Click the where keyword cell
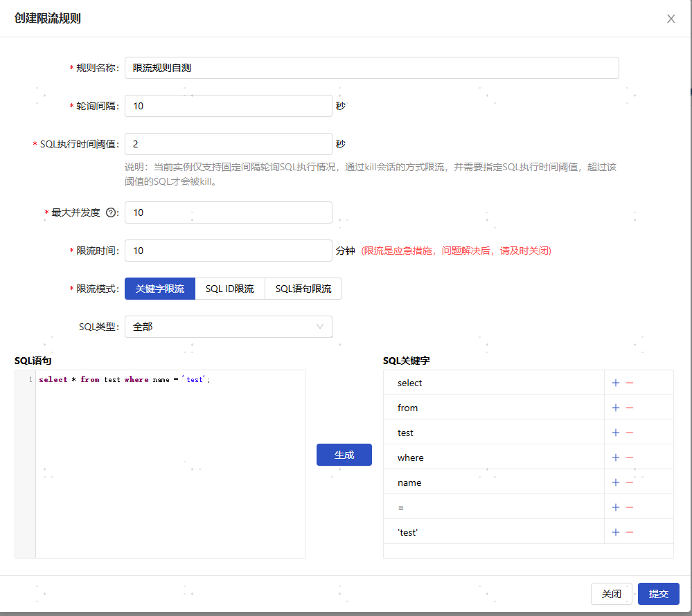This screenshot has height=616, width=692. click(x=494, y=458)
